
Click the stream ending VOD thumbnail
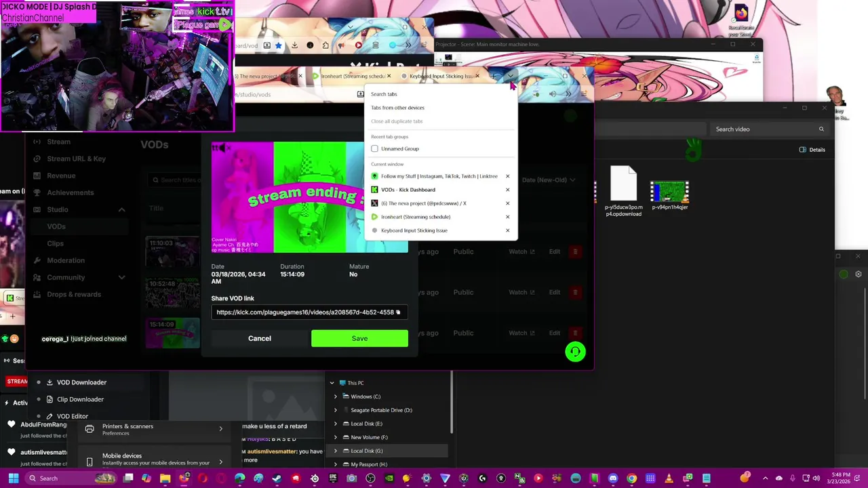(309, 197)
